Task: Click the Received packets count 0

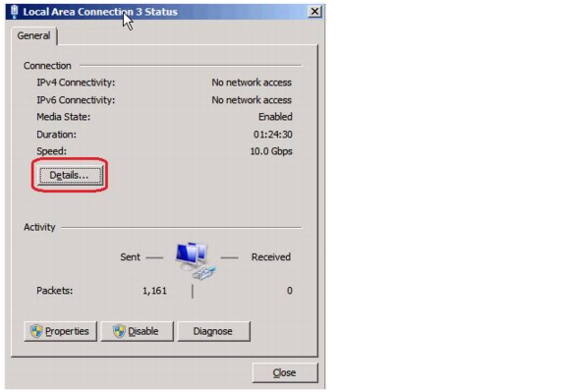Action: (290, 291)
